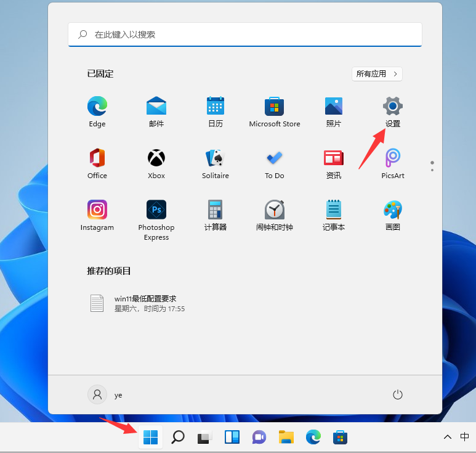Click the 在此键入以搜索 search box
This screenshot has width=476, height=453.
[x=245, y=35]
